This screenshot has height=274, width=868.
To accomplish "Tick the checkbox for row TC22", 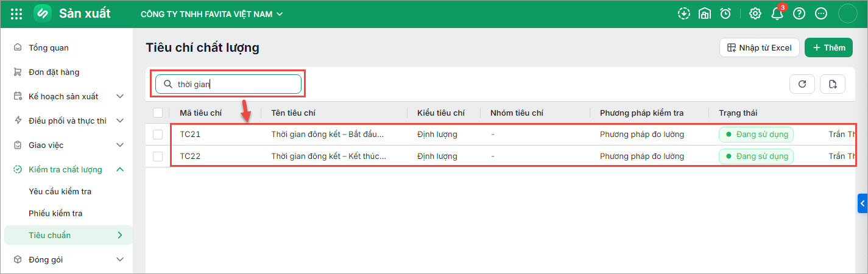I will [x=158, y=156].
